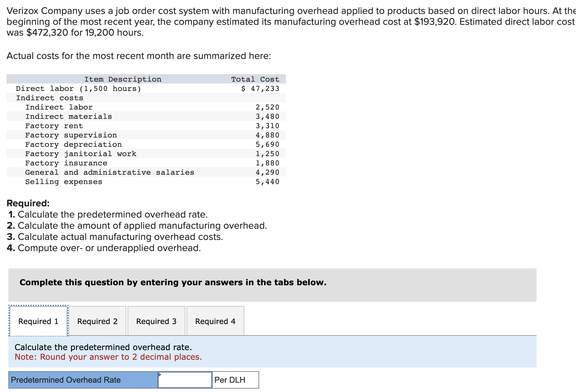Viewport: 576px width, 392px height.
Task: Select the Direct labor (1,500 hours) row
Action: 146,88
